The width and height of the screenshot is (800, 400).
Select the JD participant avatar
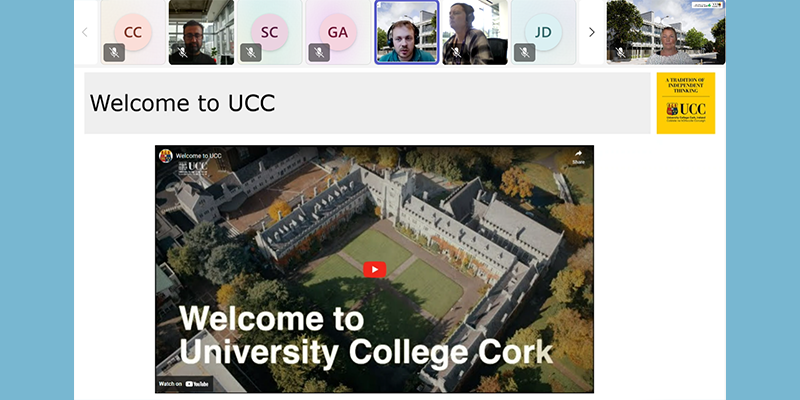(x=543, y=32)
